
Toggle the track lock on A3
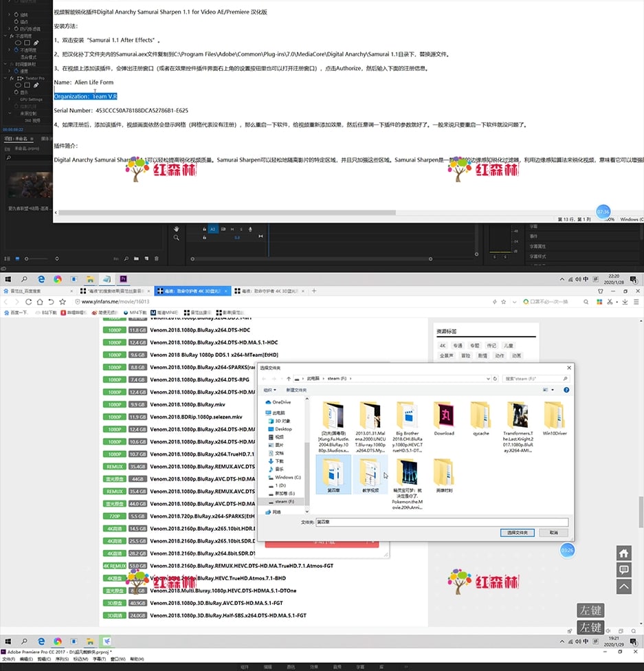[x=204, y=230]
